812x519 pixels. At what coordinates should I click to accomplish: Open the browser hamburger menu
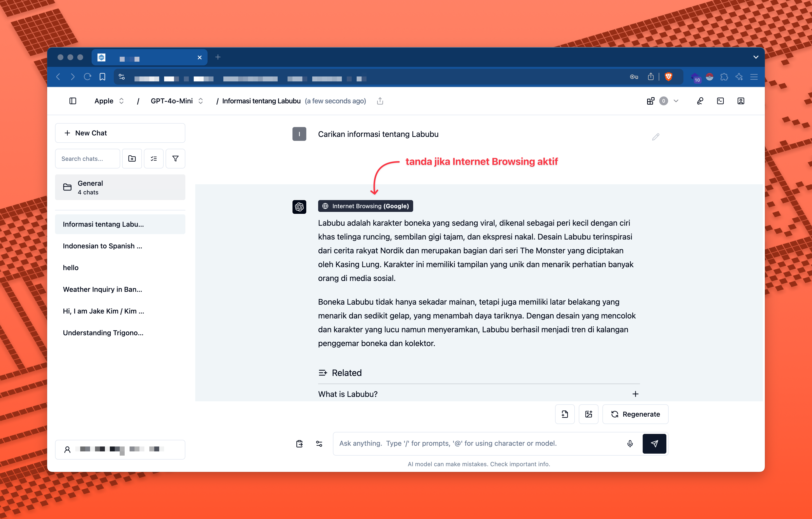pyautogui.click(x=754, y=77)
